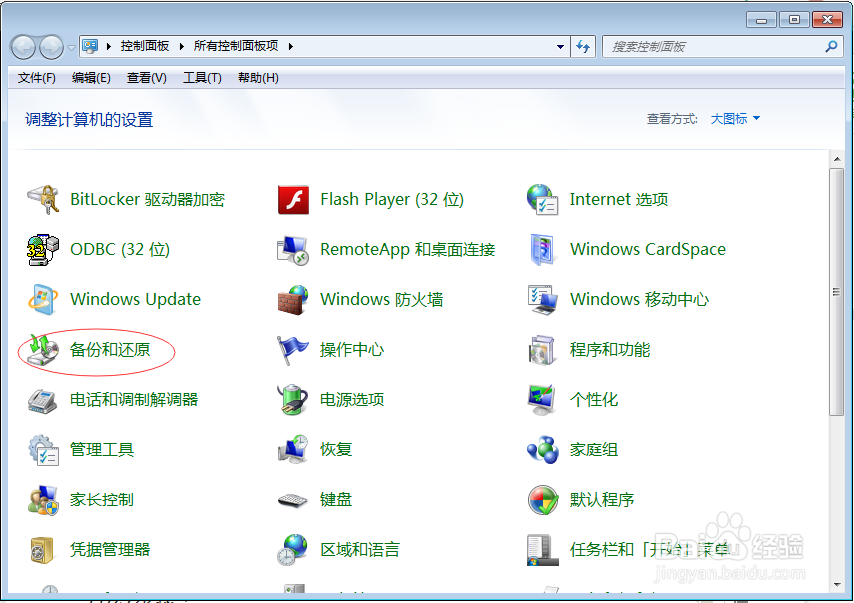Click the 管理工具 gear icon
Image resolution: width=854 pixels, height=603 pixels.
point(43,450)
